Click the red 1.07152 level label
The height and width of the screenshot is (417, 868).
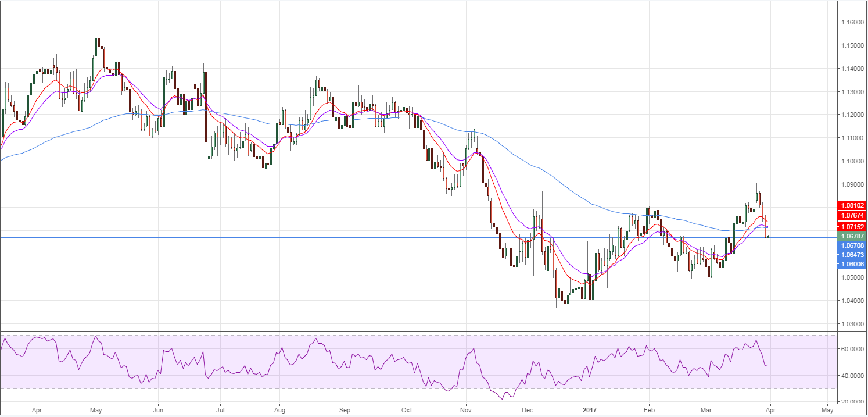tap(852, 227)
